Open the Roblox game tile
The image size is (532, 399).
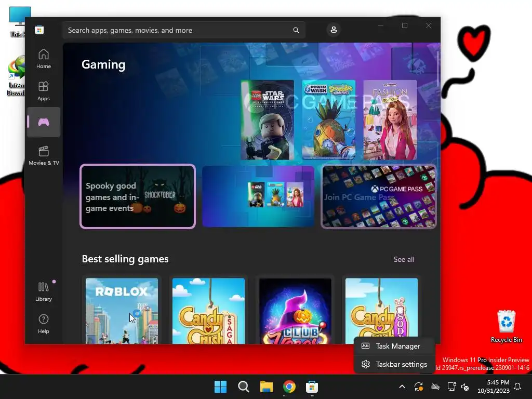122,311
